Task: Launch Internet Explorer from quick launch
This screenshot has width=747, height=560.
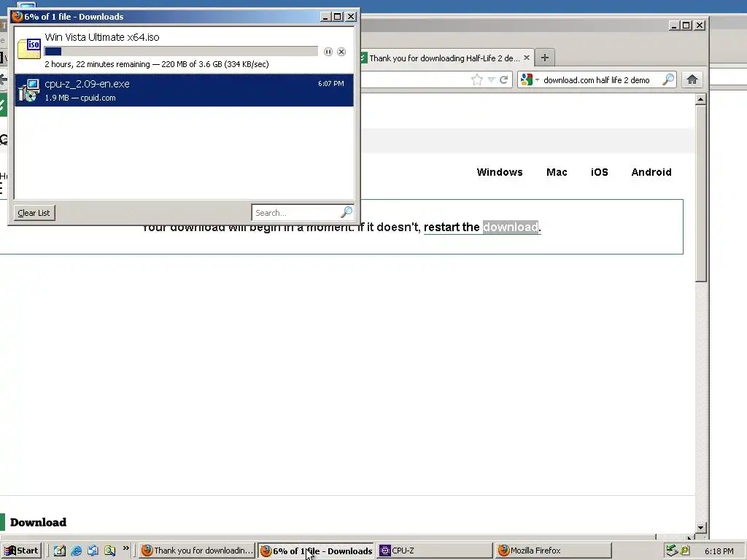Action: click(x=76, y=551)
